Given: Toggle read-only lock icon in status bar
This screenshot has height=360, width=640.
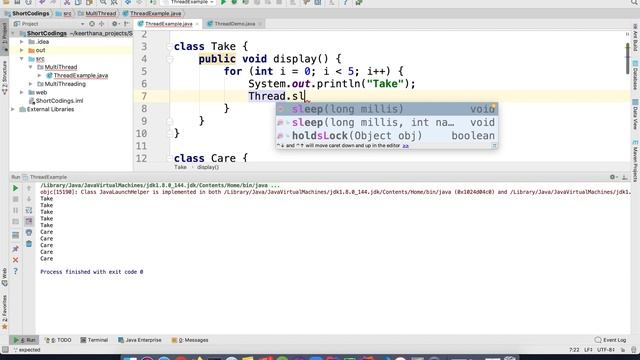Looking at the screenshot, I should tap(623, 350).
